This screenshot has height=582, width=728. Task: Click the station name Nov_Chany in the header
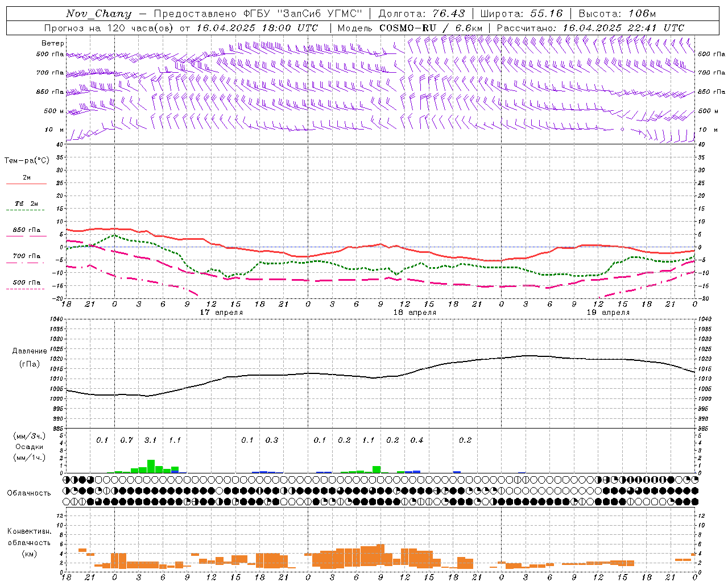tap(99, 14)
